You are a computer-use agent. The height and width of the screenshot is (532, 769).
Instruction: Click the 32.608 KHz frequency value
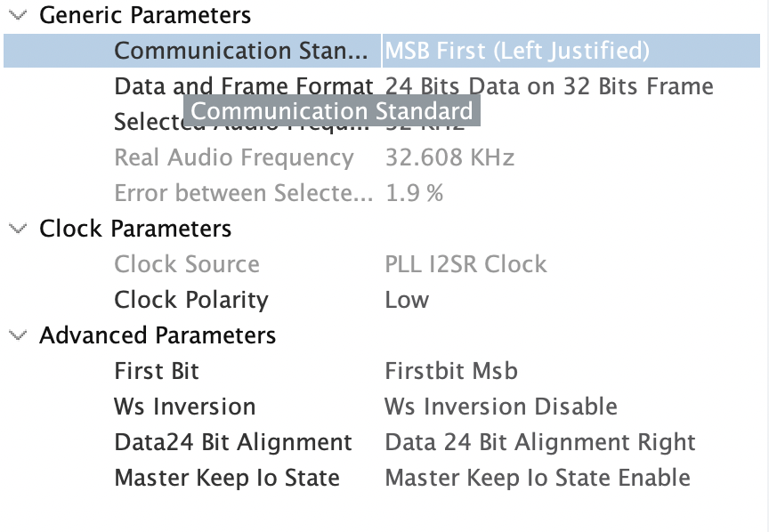pos(451,157)
